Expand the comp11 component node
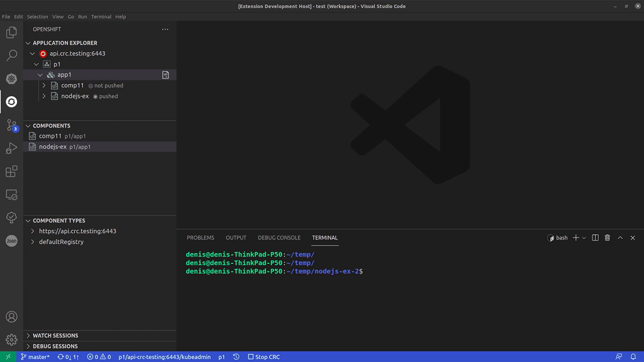This screenshot has width=644, height=362. (x=44, y=85)
